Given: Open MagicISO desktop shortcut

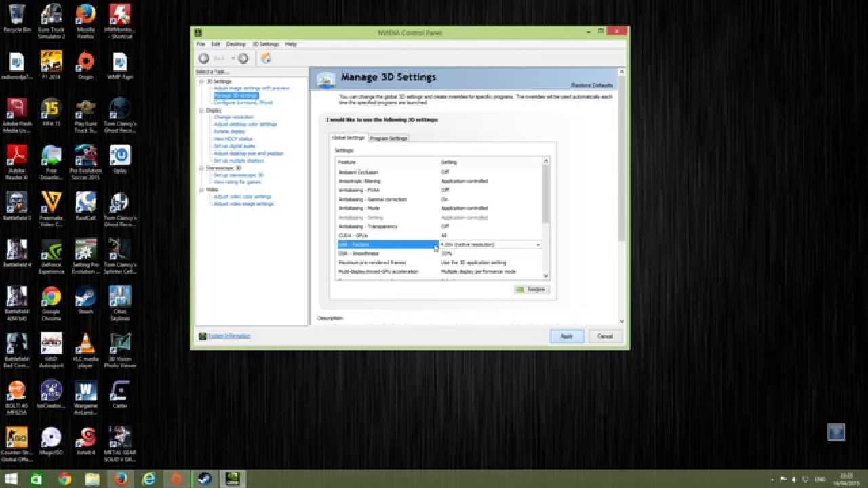Looking at the screenshot, I should [52, 441].
